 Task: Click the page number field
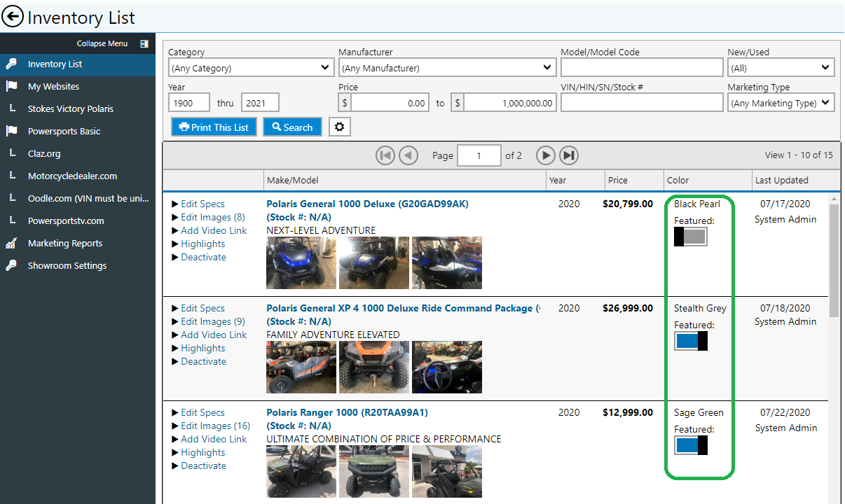pyautogui.click(x=479, y=155)
